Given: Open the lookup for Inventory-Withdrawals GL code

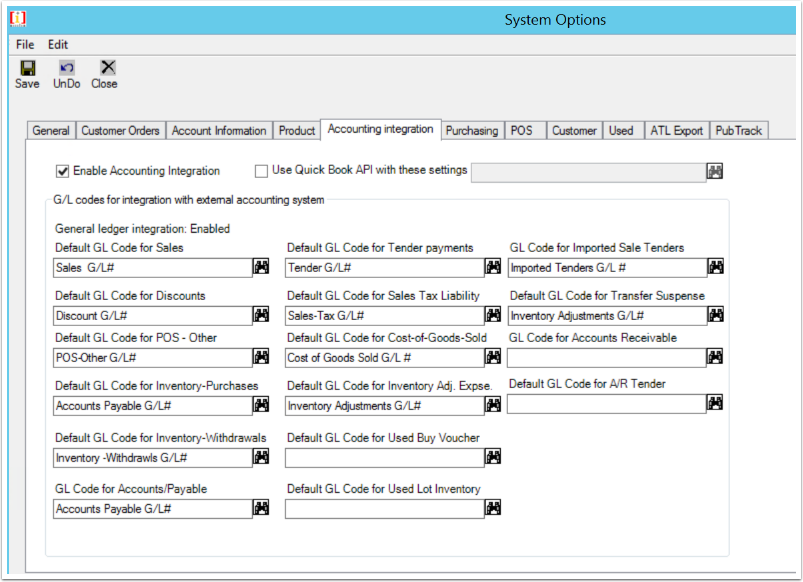Looking at the screenshot, I should pyautogui.click(x=261, y=456).
